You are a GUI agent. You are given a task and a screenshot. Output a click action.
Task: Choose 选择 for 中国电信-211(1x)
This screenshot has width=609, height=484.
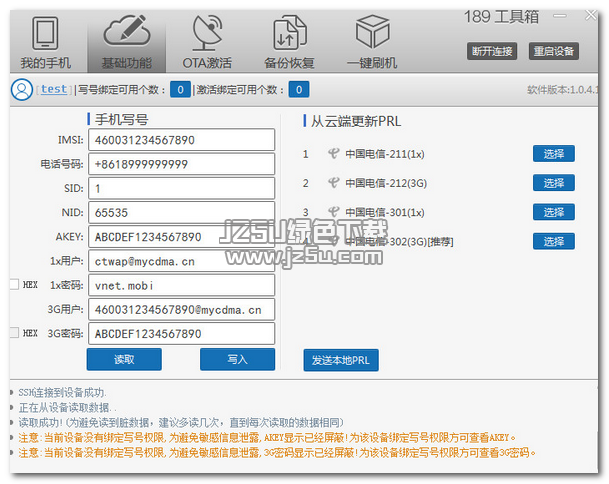[553, 154]
